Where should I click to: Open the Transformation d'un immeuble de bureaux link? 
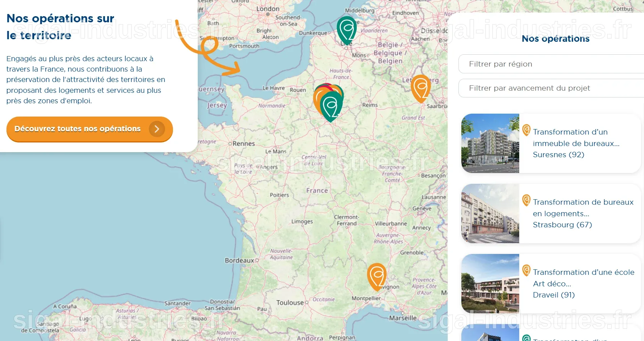pos(576,138)
